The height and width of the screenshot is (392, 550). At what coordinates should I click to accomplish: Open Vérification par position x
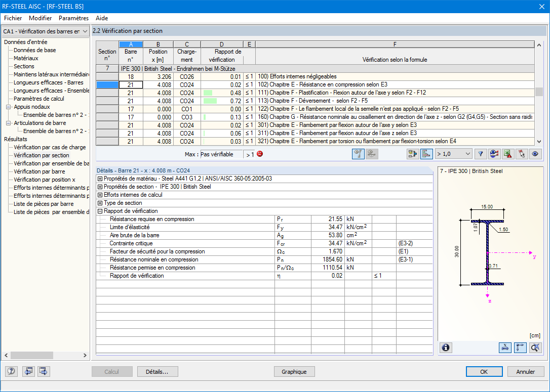pos(44,180)
